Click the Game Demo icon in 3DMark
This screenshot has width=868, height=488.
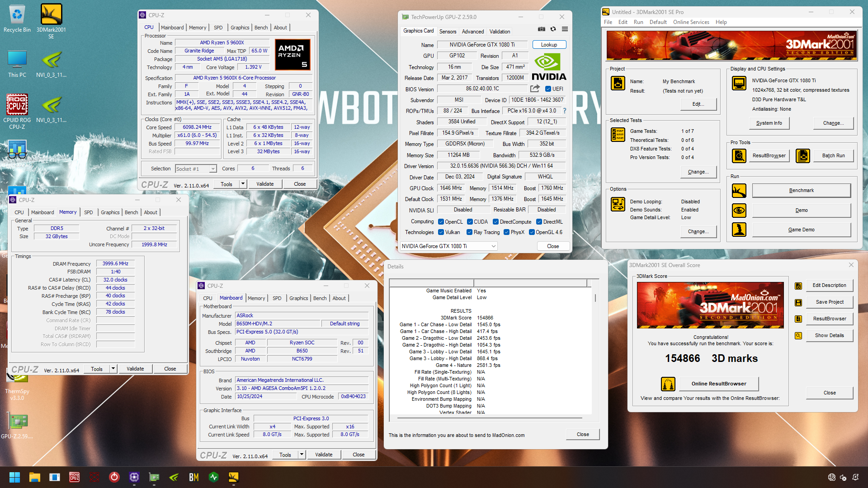click(739, 230)
